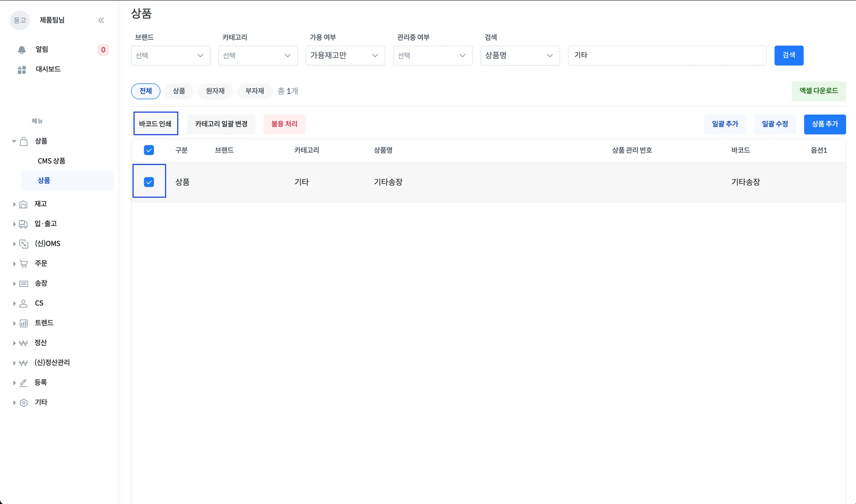This screenshot has width=856, height=504.
Task: Open the 상품명 search type dropdown
Action: pos(520,56)
